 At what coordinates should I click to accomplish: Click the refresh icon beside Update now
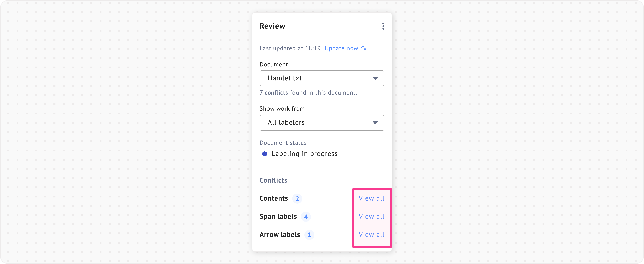click(x=363, y=48)
